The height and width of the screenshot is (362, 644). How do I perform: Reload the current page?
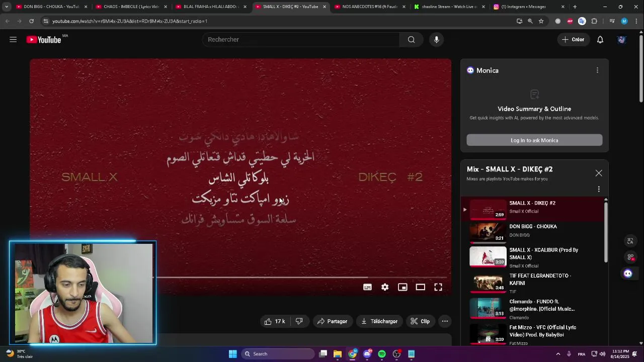click(x=31, y=21)
